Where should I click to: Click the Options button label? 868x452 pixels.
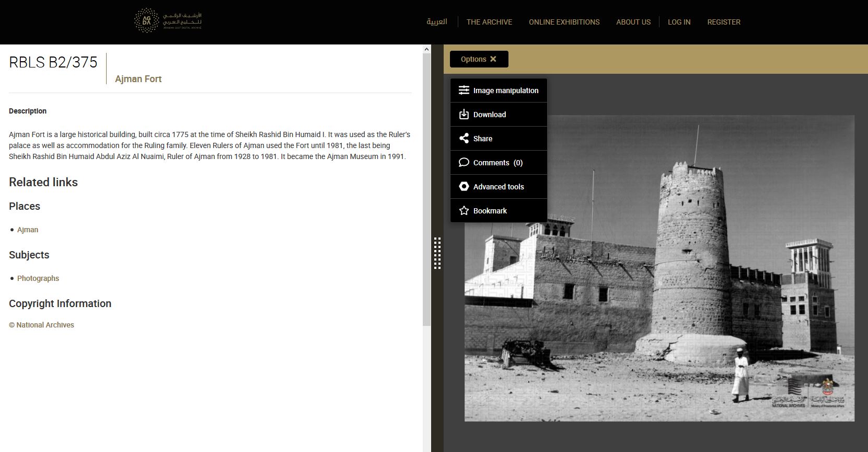click(473, 59)
